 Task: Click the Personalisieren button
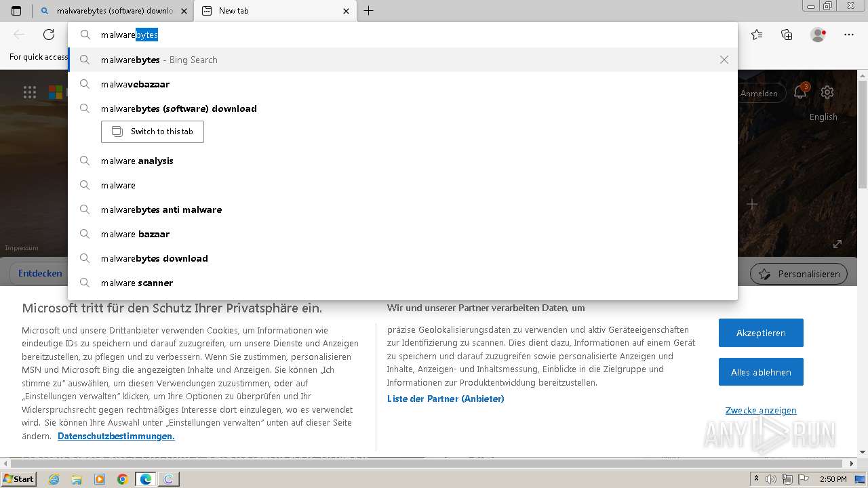(x=799, y=274)
